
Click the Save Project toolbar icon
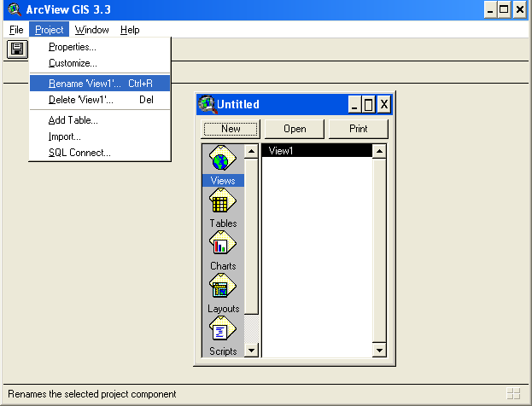pyautogui.click(x=17, y=49)
